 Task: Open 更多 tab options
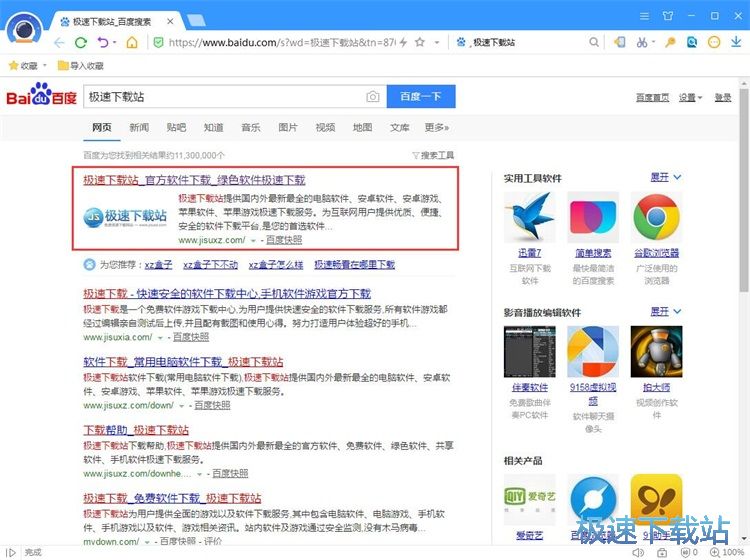437,127
